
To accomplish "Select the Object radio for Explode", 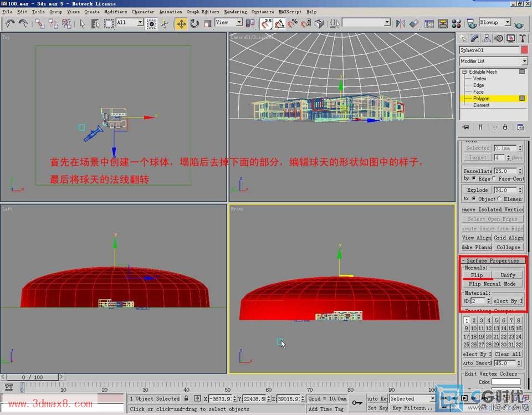I will point(474,198).
